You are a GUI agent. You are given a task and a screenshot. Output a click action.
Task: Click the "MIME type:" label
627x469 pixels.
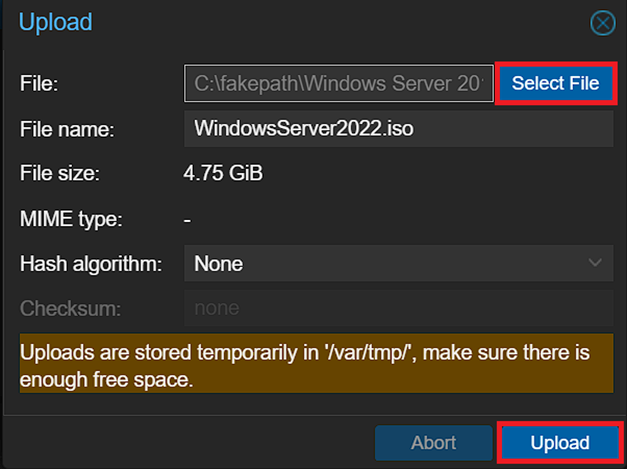(x=70, y=219)
